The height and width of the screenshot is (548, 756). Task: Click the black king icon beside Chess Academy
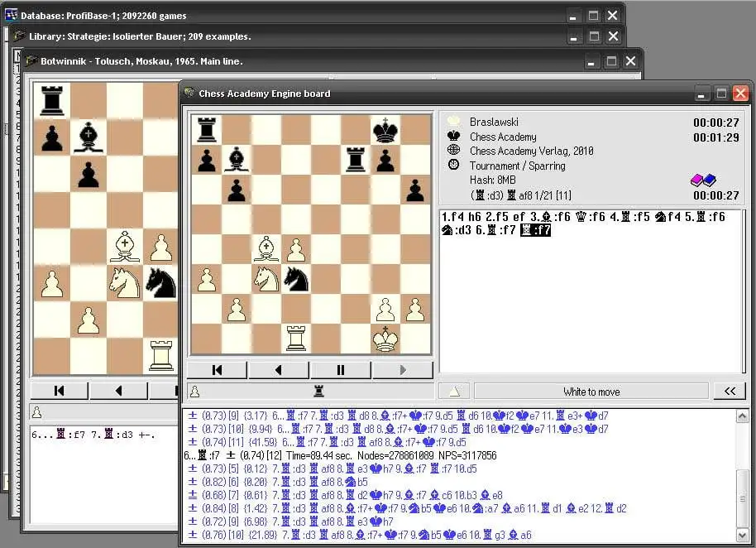coord(452,137)
